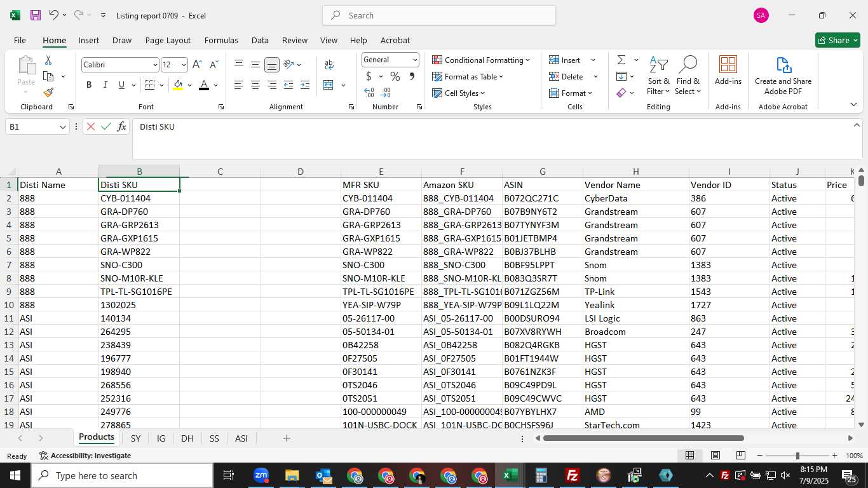Screen dimensions: 868x488
Task: Click Increase Indent icon
Action: click(x=305, y=85)
